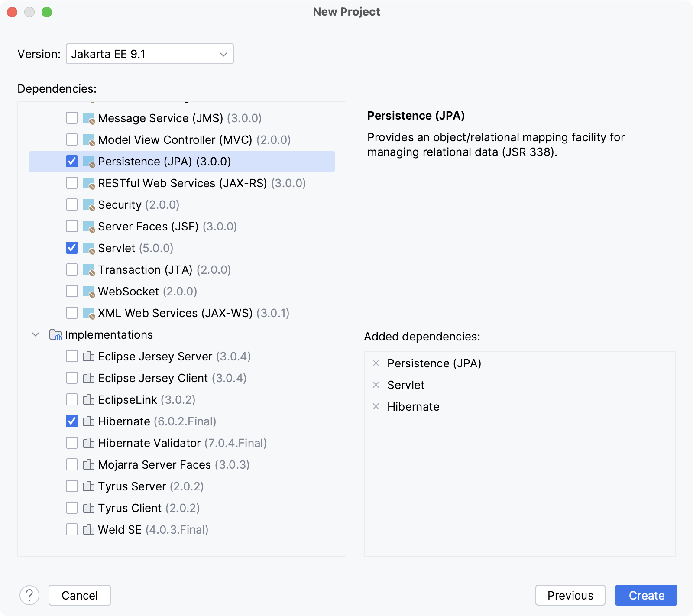Uncheck the Hibernate implementation
Viewport: 693px width, 616px height.
pyautogui.click(x=71, y=421)
